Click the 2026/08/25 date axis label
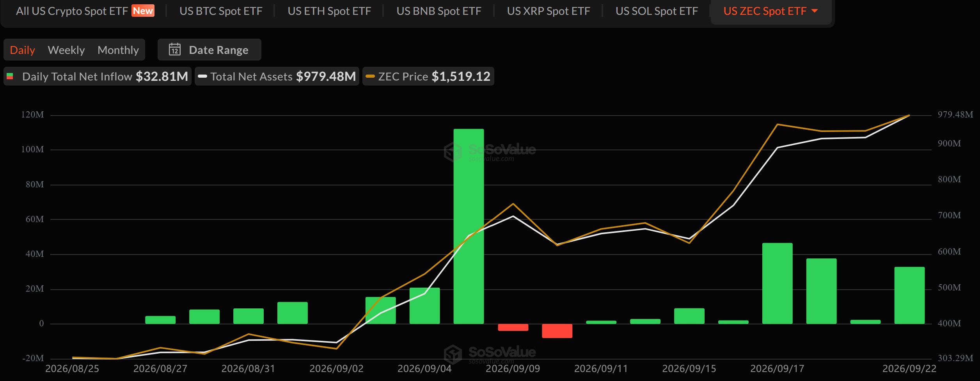 [72, 369]
